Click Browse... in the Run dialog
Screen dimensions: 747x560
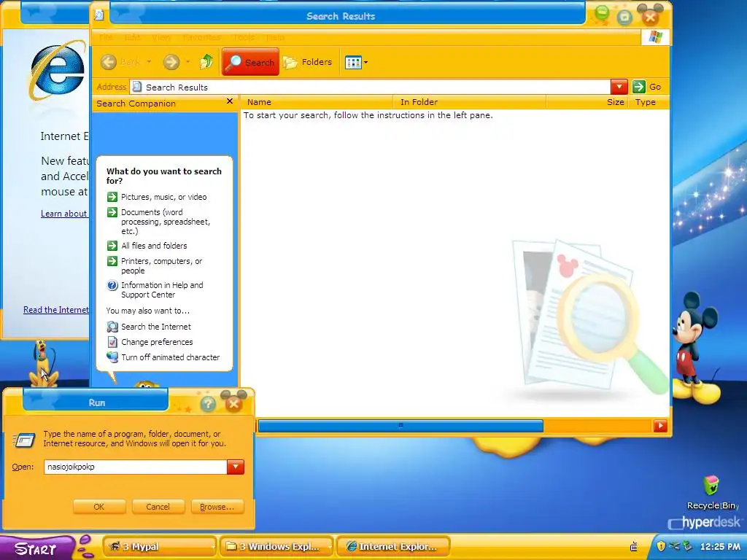pyautogui.click(x=217, y=507)
